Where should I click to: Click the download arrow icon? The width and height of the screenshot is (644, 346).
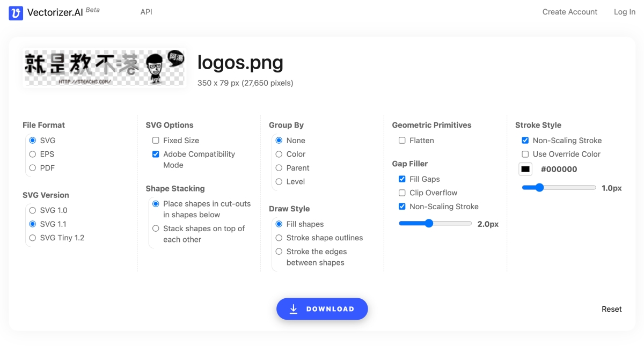coord(294,309)
